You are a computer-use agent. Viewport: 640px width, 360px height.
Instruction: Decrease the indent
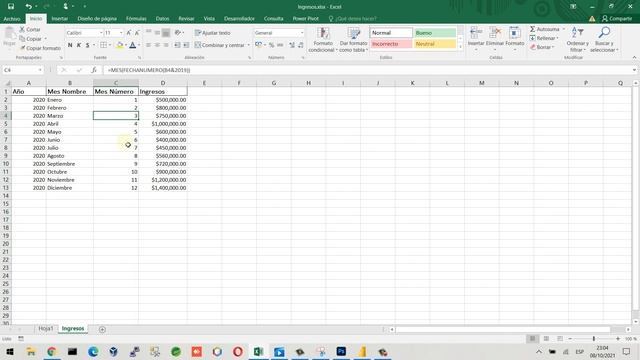coord(178,45)
